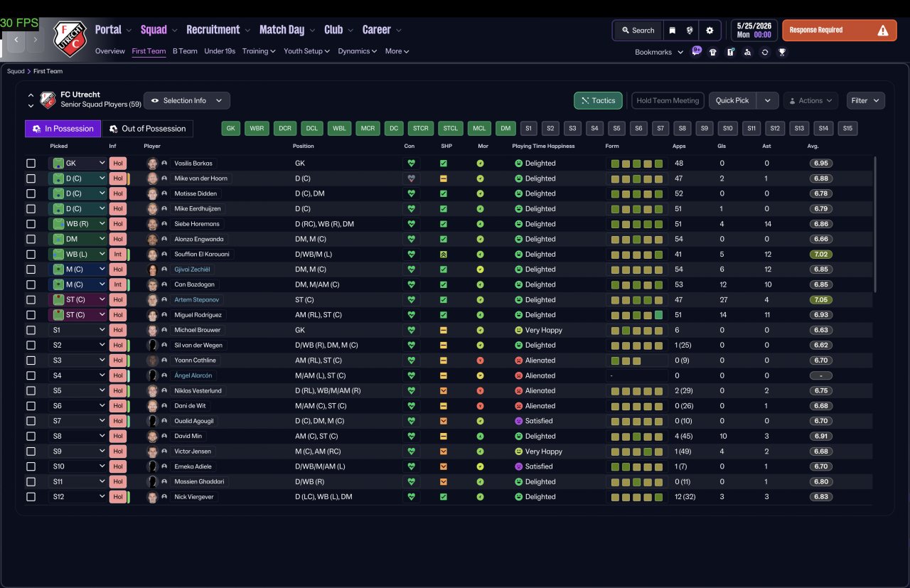Viewport: 910px width, 588px height.
Task: Expand the More submenu
Action: 397,51
